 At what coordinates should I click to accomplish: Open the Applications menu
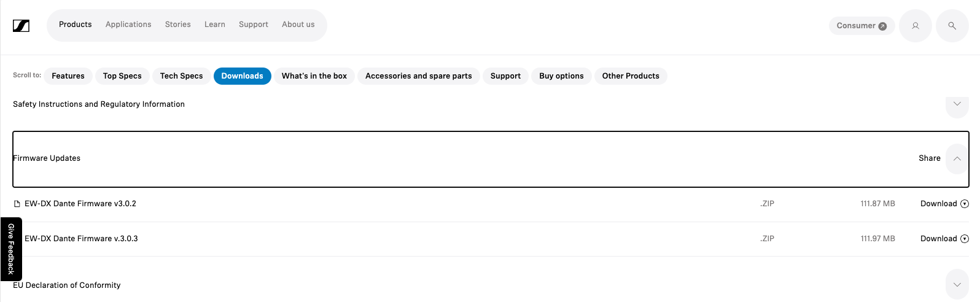click(x=128, y=25)
